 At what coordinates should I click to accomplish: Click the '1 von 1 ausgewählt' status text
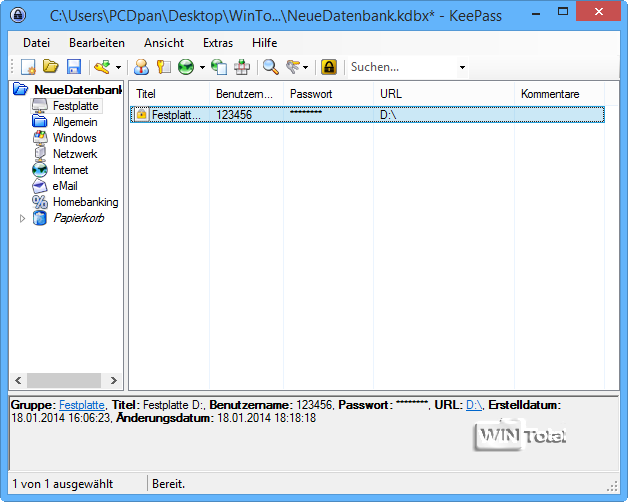[x=62, y=484]
